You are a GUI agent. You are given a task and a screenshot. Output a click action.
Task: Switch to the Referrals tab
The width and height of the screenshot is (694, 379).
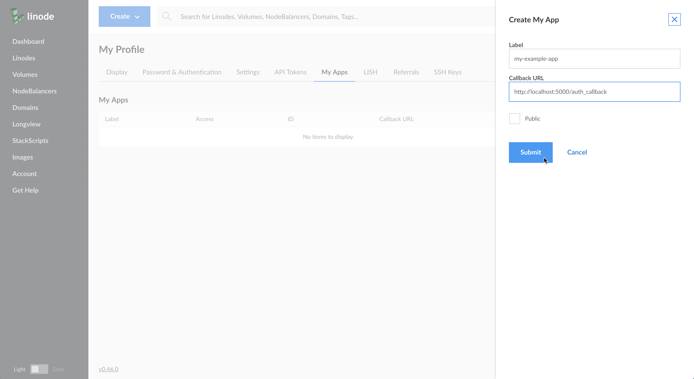point(406,72)
